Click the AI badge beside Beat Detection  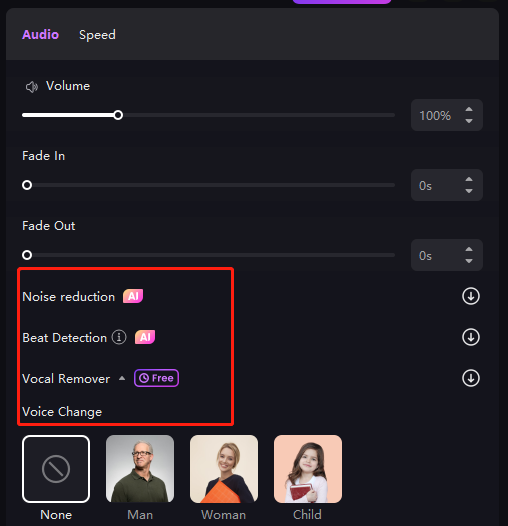click(145, 337)
